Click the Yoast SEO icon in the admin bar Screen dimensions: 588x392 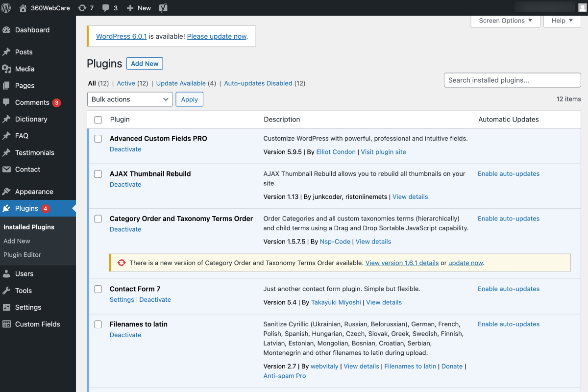pyautogui.click(x=163, y=7)
